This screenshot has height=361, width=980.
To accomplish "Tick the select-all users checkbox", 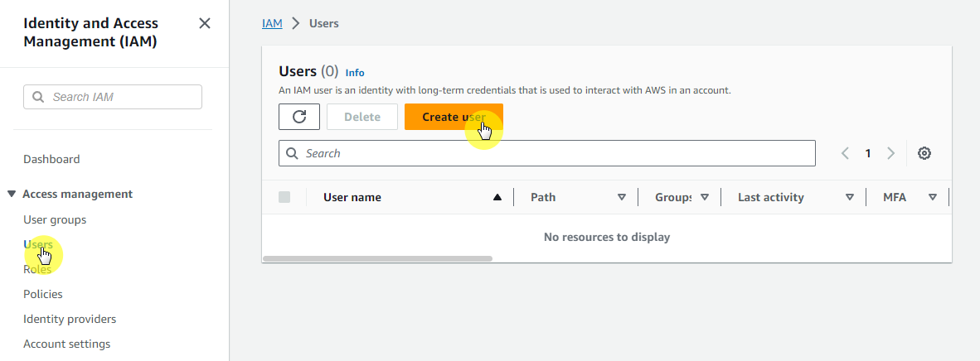I will tap(284, 197).
